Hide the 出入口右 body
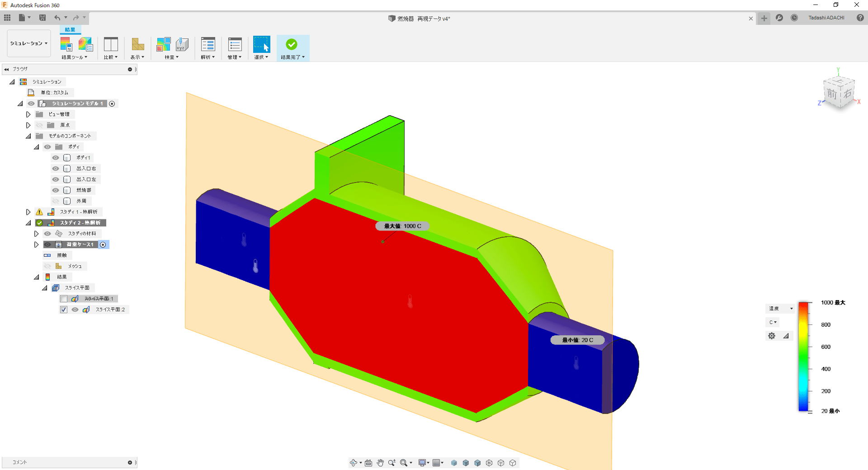Viewport: 868px width, 470px height. click(55, 168)
